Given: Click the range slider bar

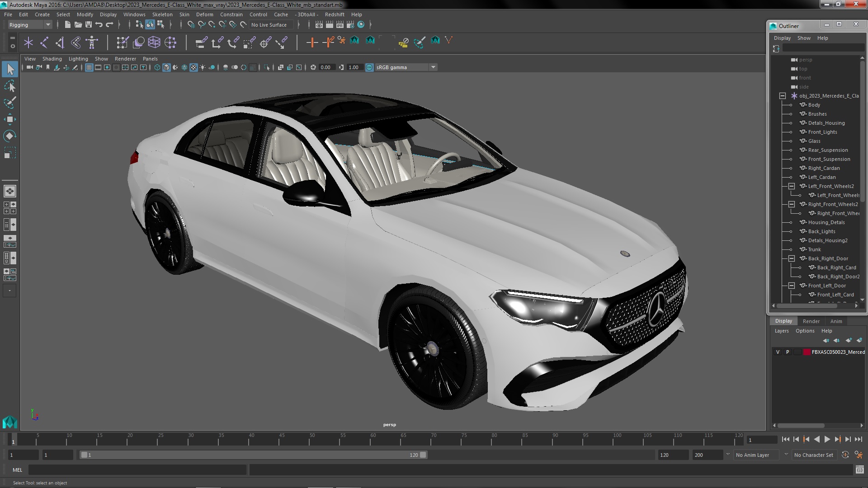Looking at the screenshot, I should coord(253,455).
